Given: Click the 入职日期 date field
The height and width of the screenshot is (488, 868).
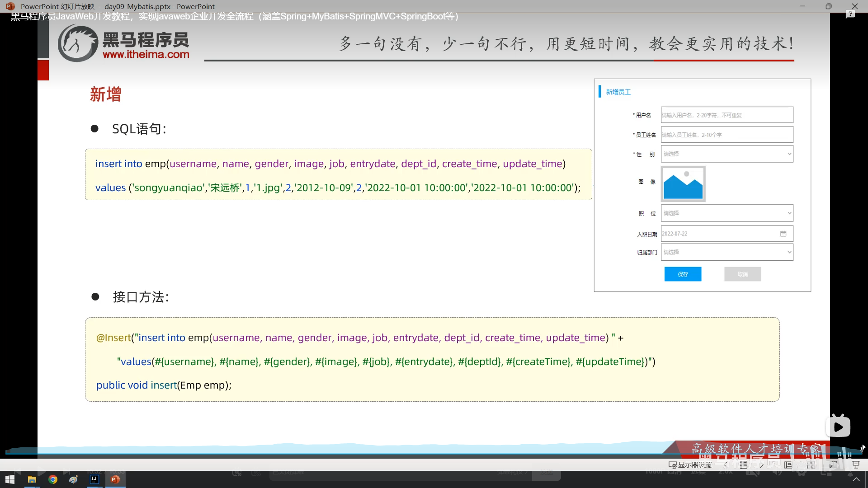Looking at the screenshot, I should (x=727, y=234).
